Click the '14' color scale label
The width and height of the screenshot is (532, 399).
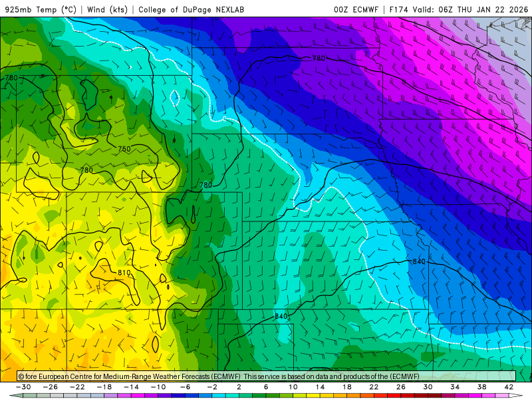[320, 387]
